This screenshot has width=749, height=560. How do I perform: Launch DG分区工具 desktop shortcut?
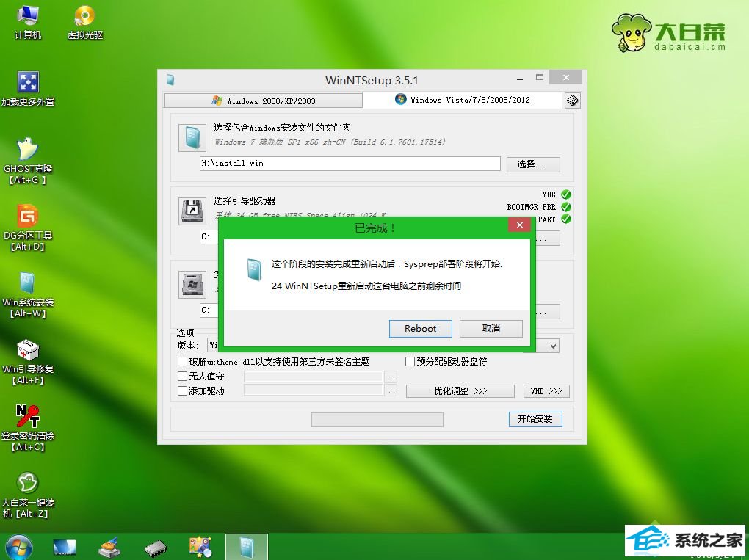[x=28, y=228]
